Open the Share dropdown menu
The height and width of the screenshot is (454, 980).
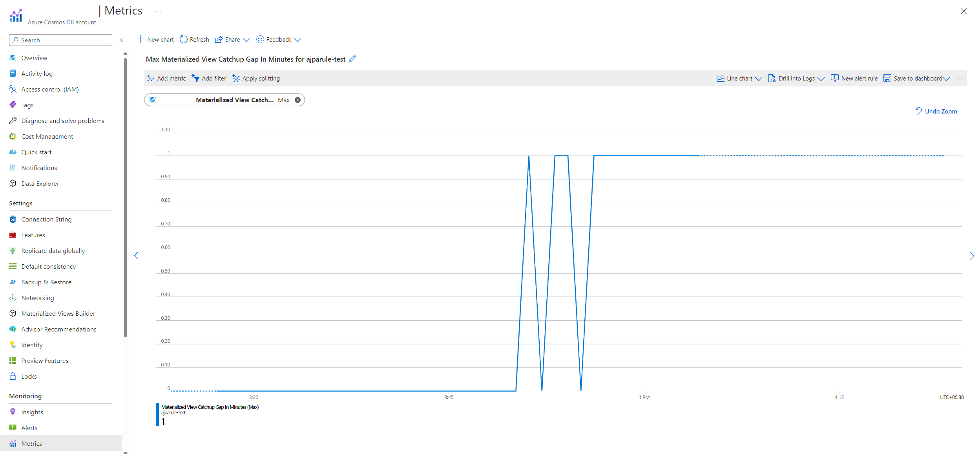(233, 40)
